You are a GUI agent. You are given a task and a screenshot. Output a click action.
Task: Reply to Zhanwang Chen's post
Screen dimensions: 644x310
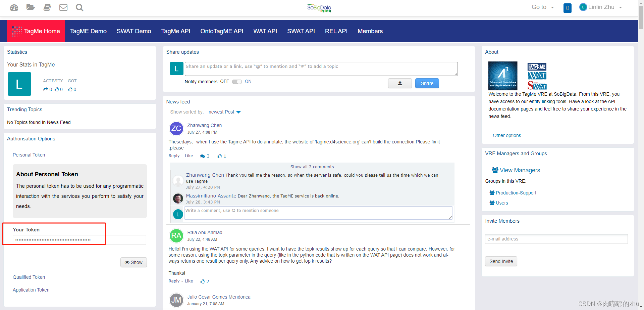coord(174,156)
